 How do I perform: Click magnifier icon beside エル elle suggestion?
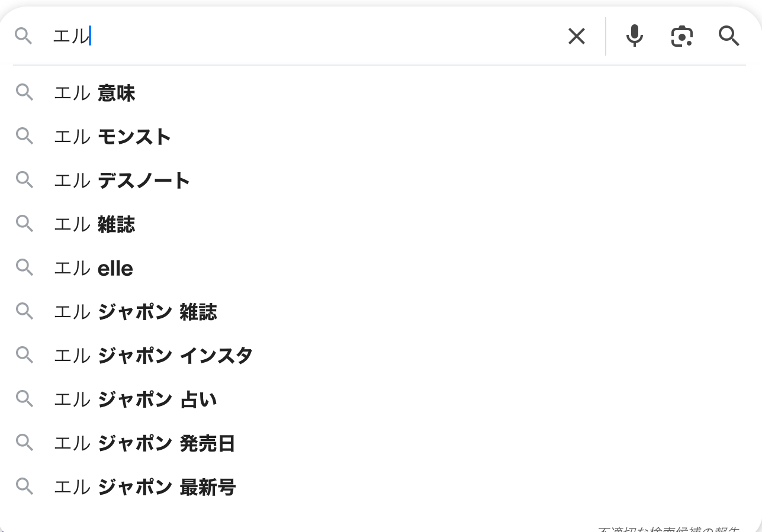pyautogui.click(x=24, y=267)
